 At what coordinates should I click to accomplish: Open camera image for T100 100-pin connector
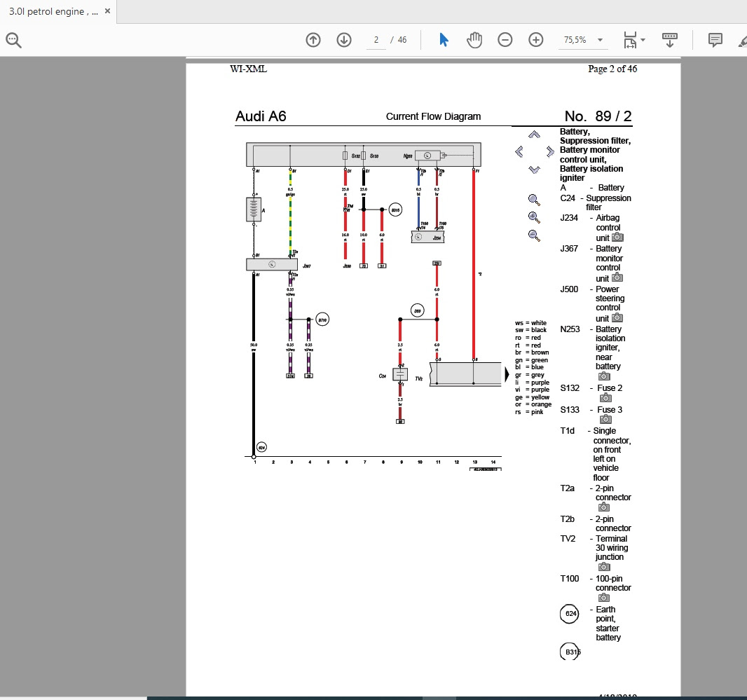pyautogui.click(x=604, y=598)
